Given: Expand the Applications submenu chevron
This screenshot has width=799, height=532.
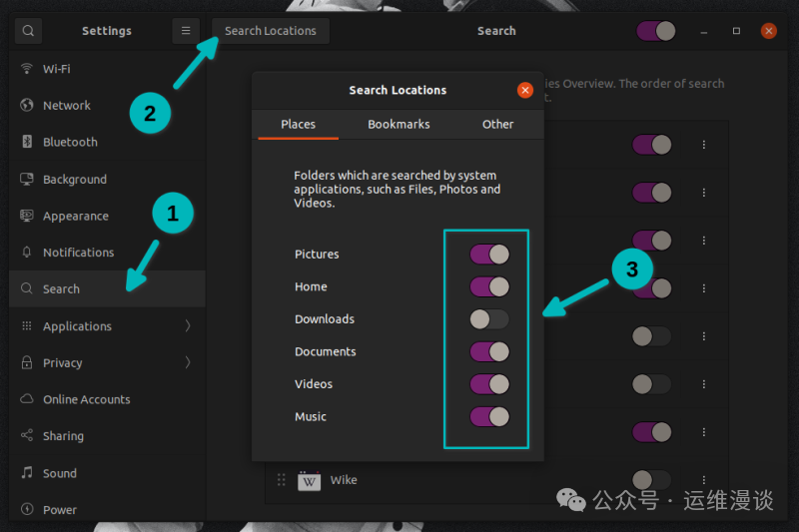Looking at the screenshot, I should [x=188, y=325].
